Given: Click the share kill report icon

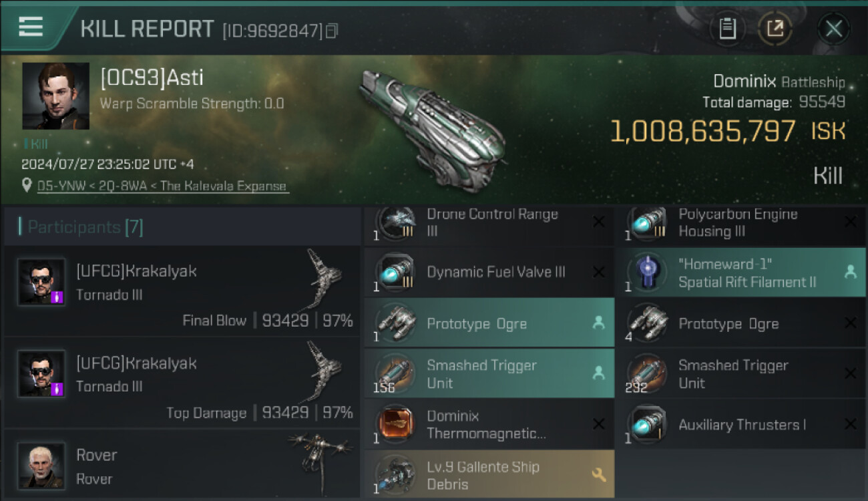Looking at the screenshot, I should [775, 29].
